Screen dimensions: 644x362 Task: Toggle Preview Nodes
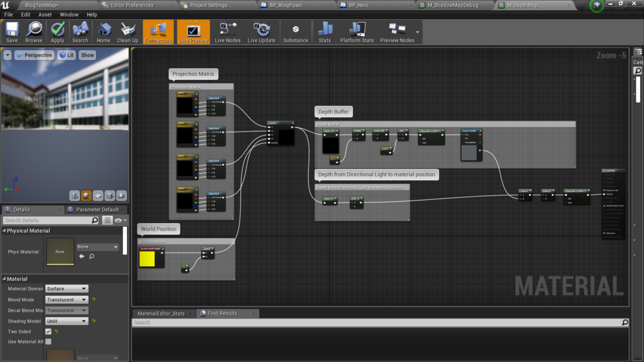pyautogui.click(x=397, y=32)
